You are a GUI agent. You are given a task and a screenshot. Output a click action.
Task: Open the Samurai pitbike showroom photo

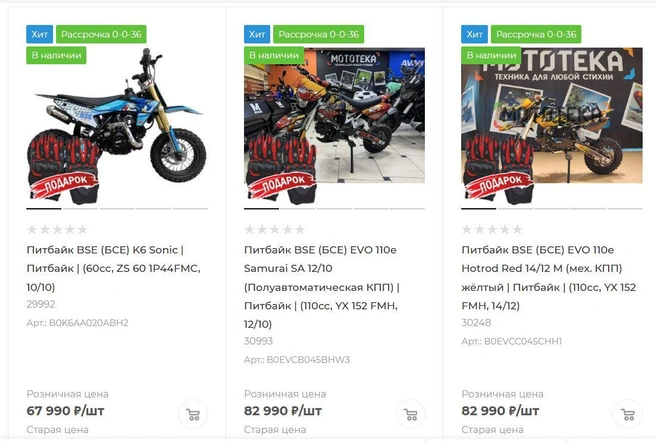tap(334, 125)
